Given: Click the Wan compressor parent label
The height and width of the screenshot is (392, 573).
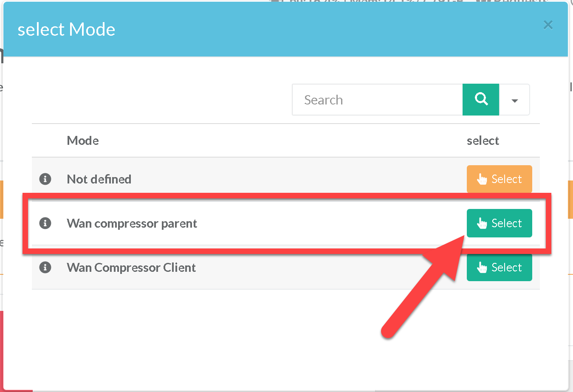Looking at the screenshot, I should [x=132, y=223].
